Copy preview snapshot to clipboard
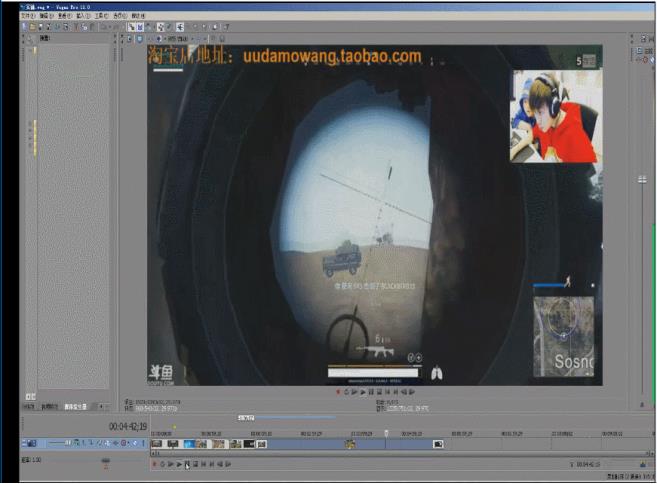The image size is (657, 484). pyautogui.click(x=213, y=39)
